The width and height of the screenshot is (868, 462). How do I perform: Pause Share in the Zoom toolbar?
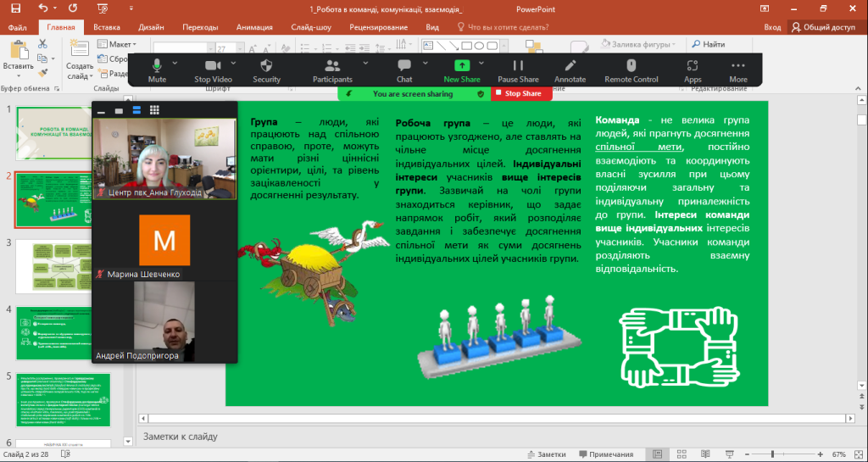pyautogui.click(x=518, y=70)
